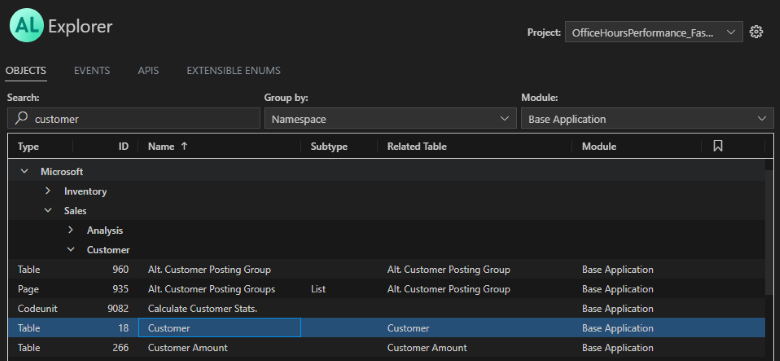
Task: Open the EXTENSIBLE ENUMS tab
Action: point(233,71)
